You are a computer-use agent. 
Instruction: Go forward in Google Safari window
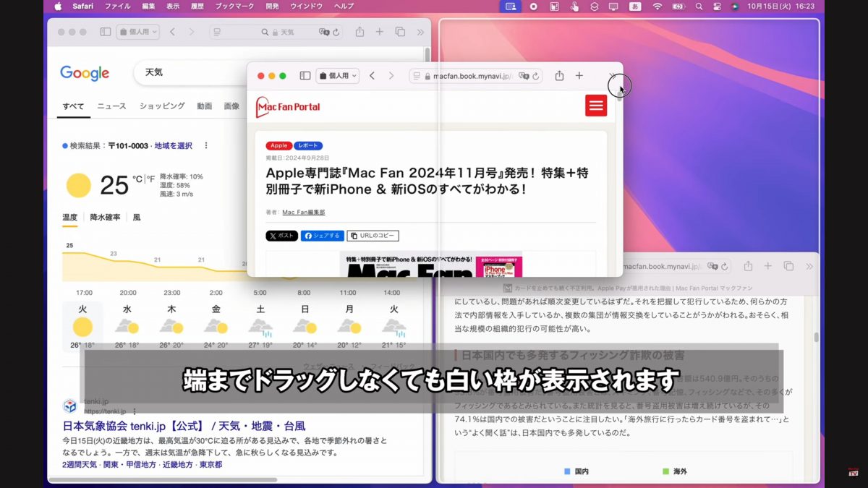tap(191, 32)
